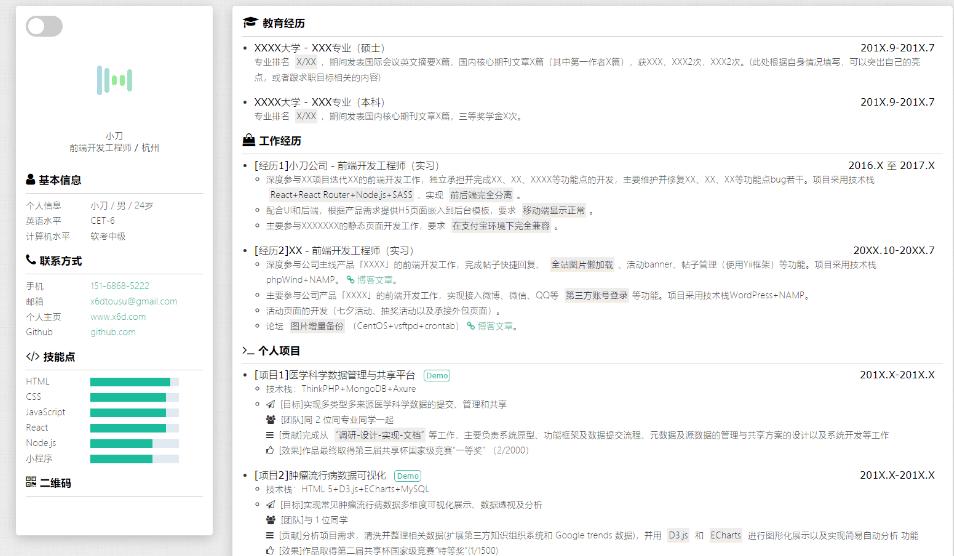The height and width of the screenshot is (556, 954).
Task: Click [经历1]小刀公司 job title
Action: 347,165
